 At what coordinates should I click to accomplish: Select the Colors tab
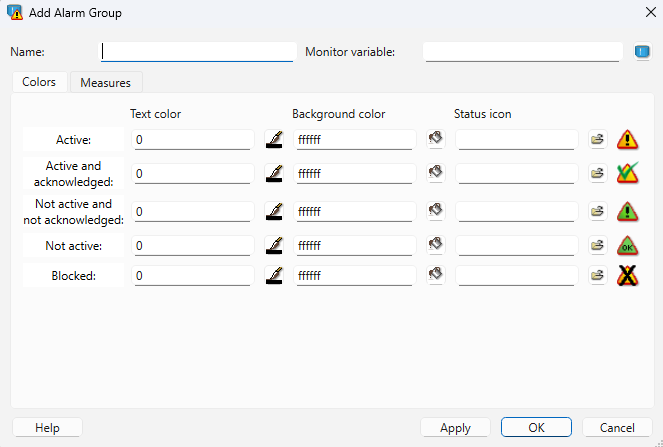[40, 82]
